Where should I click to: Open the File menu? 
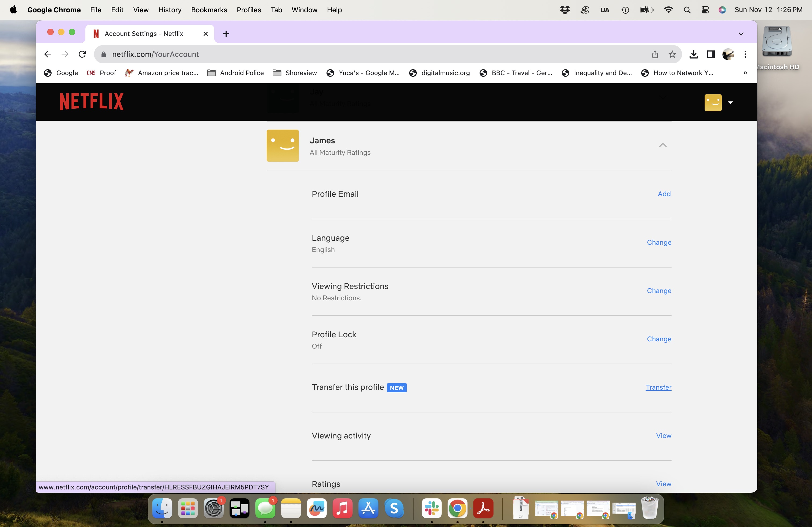tap(96, 10)
